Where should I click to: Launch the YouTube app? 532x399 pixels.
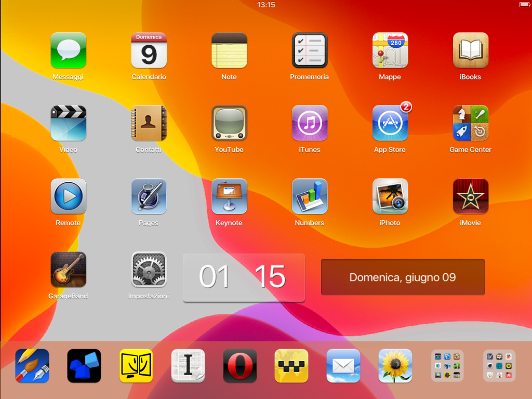229,123
